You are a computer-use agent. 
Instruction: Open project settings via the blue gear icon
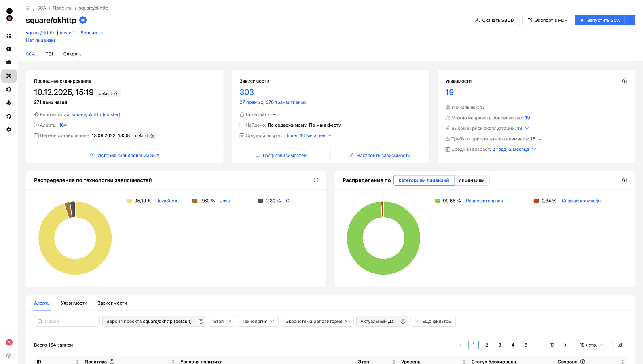pyautogui.click(x=83, y=20)
